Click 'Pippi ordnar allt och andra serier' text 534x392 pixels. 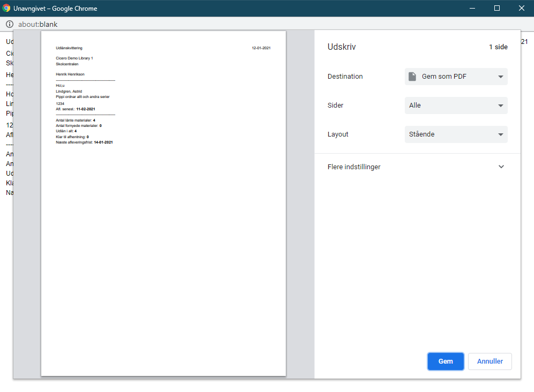click(83, 96)
